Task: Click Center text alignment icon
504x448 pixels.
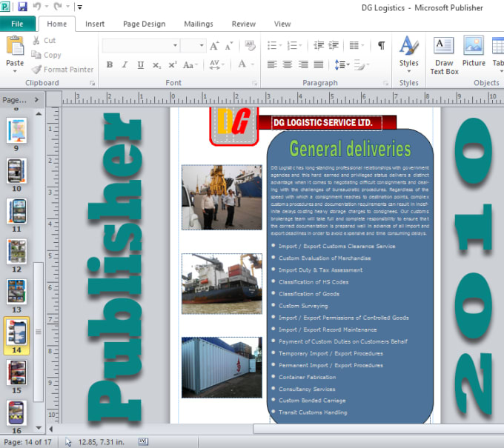Action: (x=288, y=65)
